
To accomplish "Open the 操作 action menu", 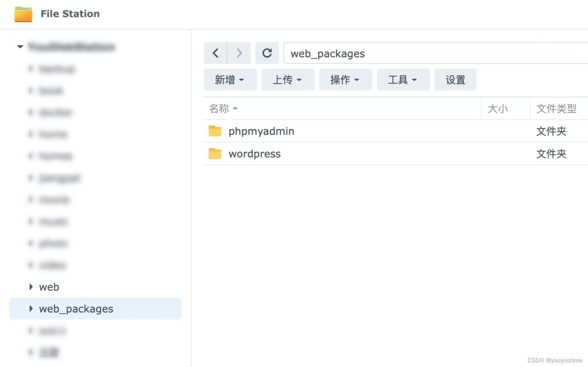I will coord(345,79).
